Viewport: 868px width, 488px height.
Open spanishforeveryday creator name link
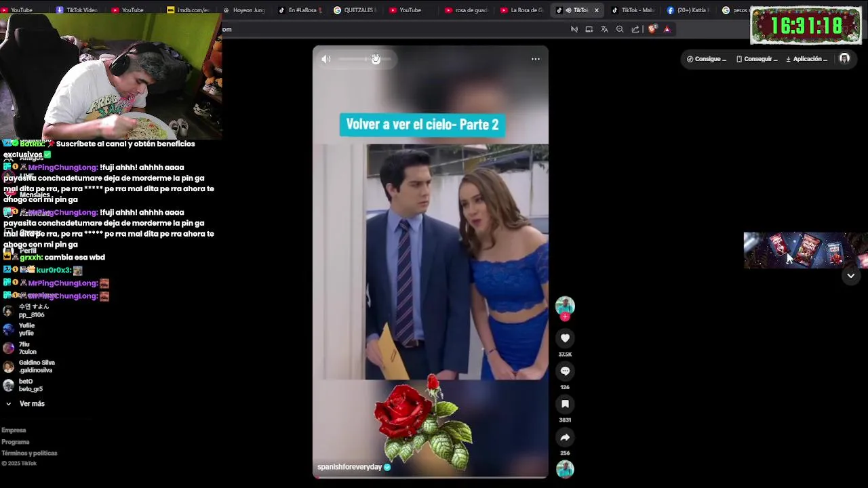(x=350, y=467)
